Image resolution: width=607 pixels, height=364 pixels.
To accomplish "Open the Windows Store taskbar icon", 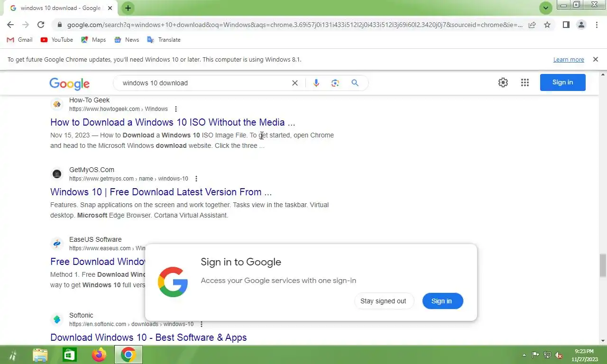I will tap(70, 355).
